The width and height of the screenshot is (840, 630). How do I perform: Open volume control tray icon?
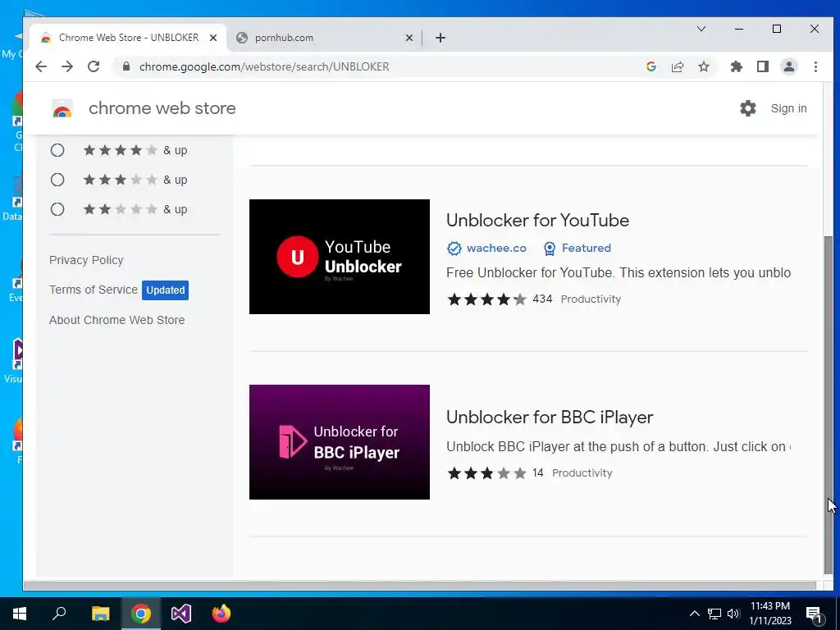733,614
